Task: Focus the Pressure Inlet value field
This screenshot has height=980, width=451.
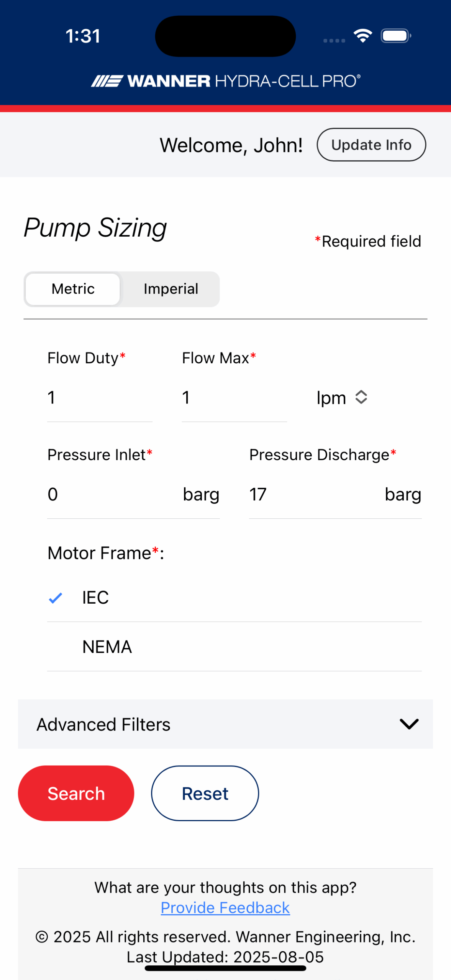Action: click(x=111, y=494)
